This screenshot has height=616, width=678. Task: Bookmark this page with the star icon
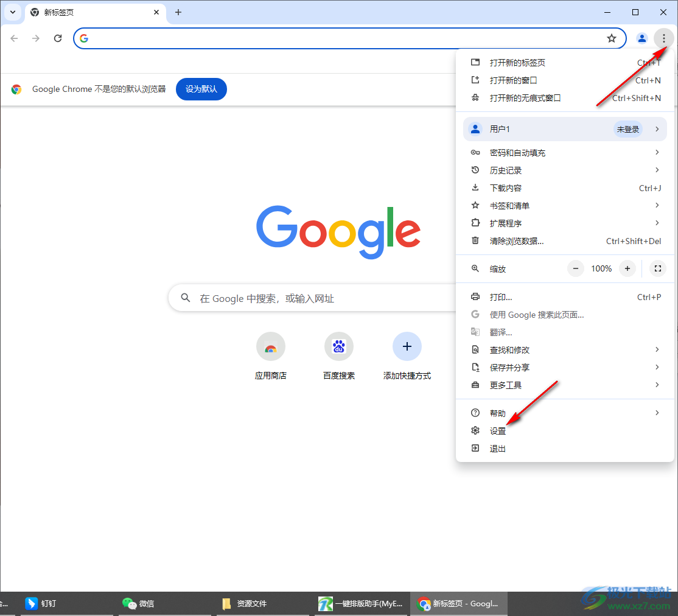click(611, 38)
